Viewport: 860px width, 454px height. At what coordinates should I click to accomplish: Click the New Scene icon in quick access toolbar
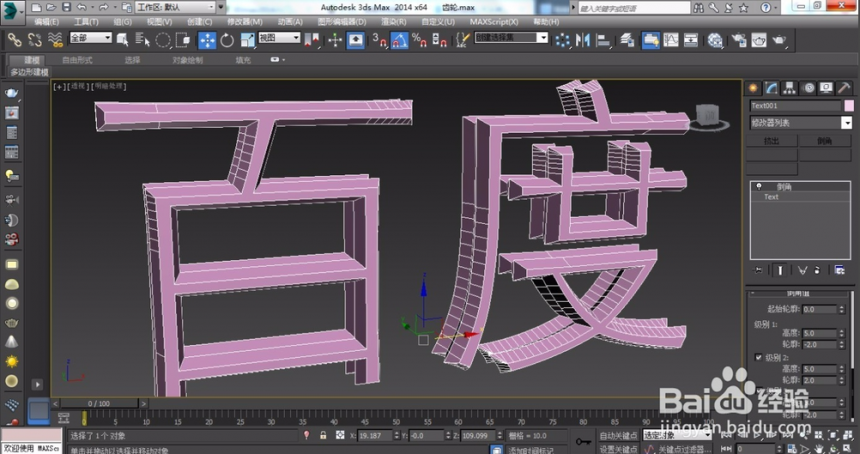tap(36, 8)
